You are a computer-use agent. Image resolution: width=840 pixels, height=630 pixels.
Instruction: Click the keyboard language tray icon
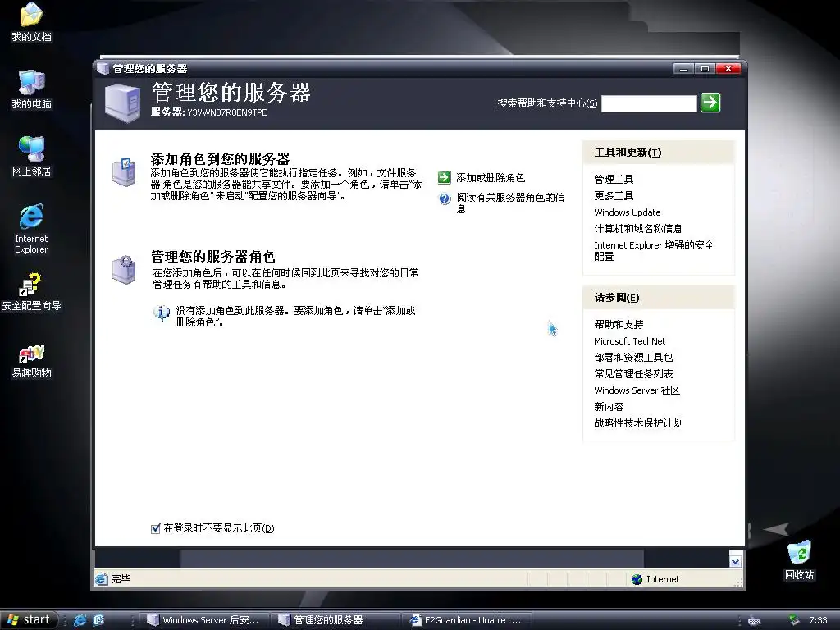[755, 620]
